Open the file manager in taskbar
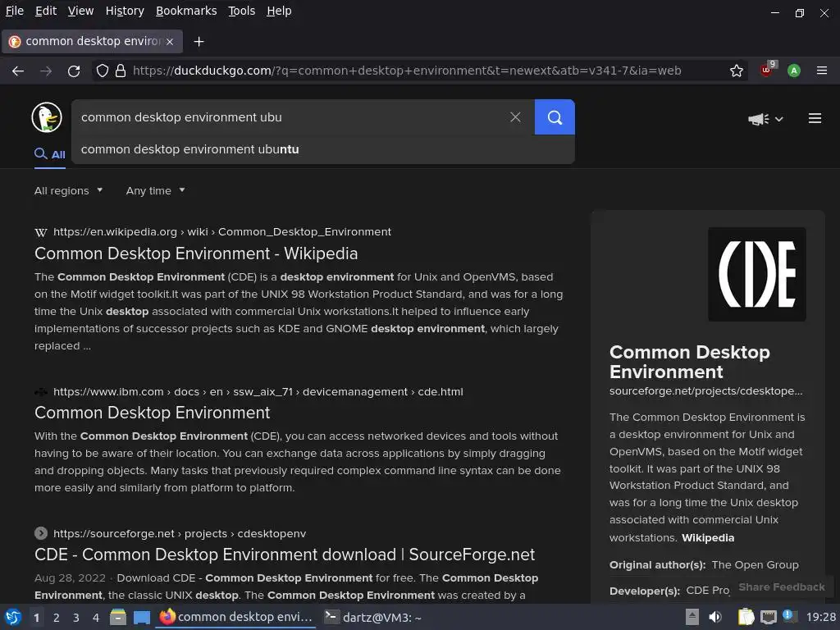The width and height of the screenshot is (840, 630). 118,617
